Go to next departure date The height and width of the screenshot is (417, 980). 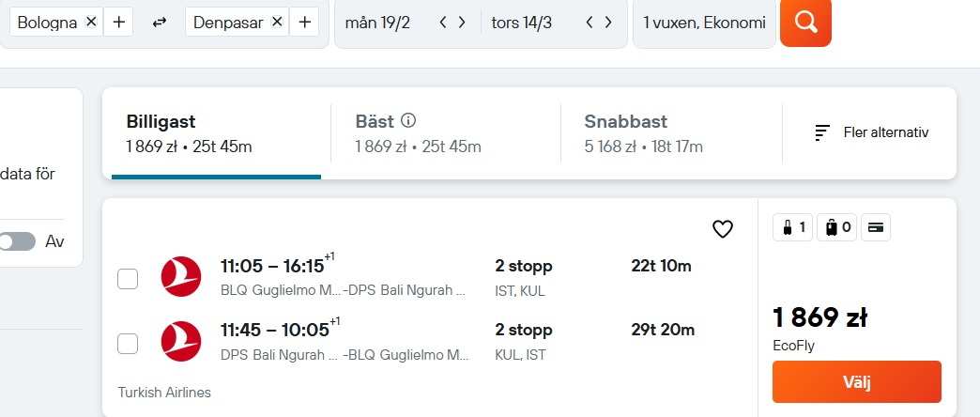tap(462, 23)
